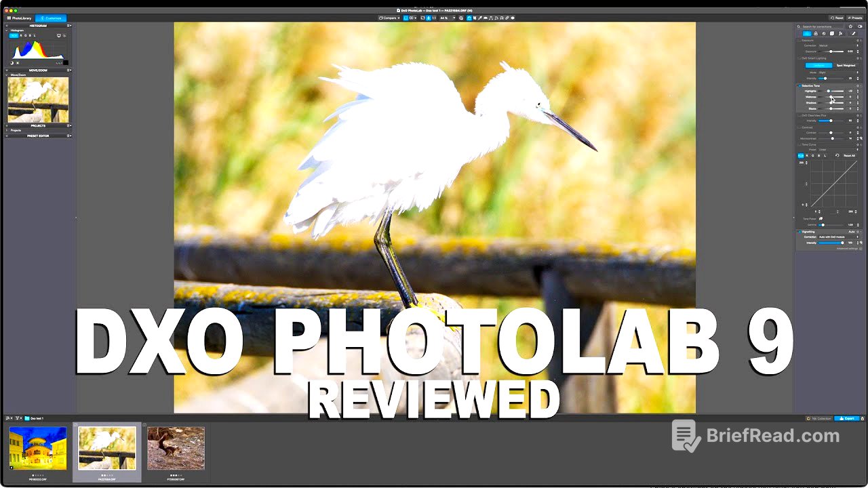This screenshot has height=488, width=868.
Task: Select the single image view icon in toolbar
Action: tap(406, 18)
